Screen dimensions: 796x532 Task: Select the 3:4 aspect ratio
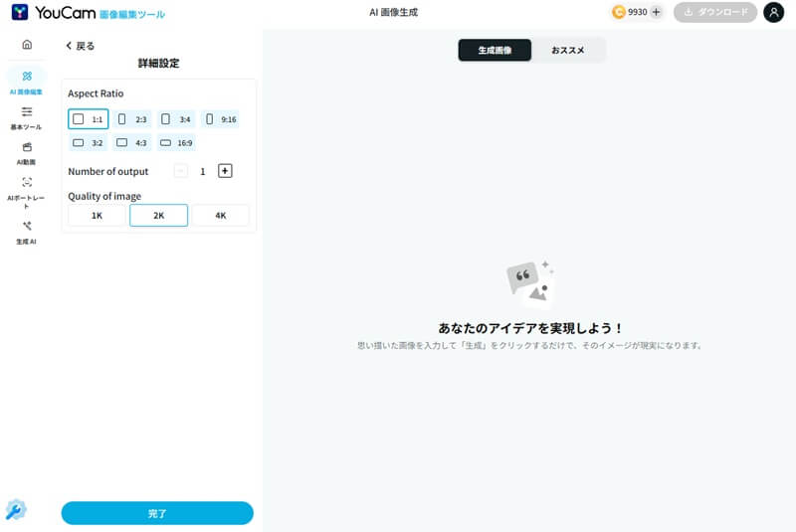coord(176,119)
